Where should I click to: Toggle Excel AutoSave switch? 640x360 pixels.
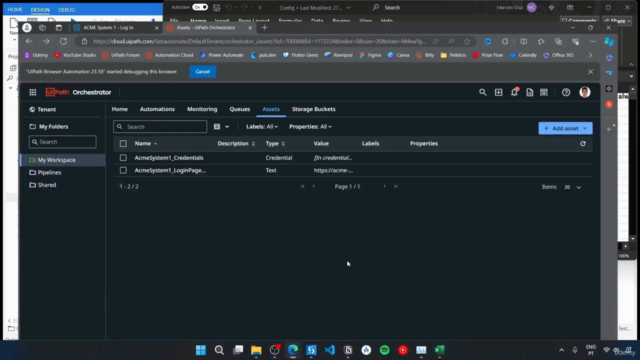coord(200,7)
